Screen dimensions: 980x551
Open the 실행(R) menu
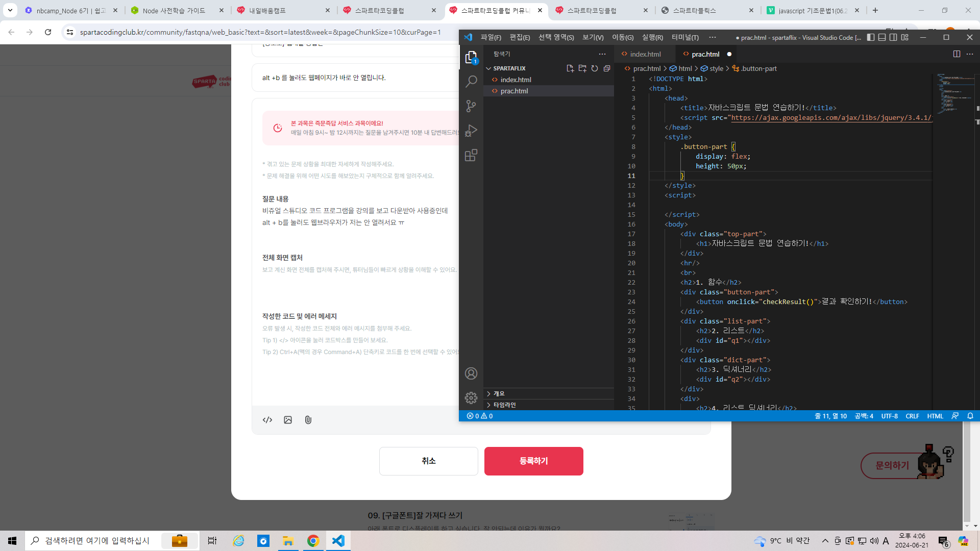(x=652, y=37)
